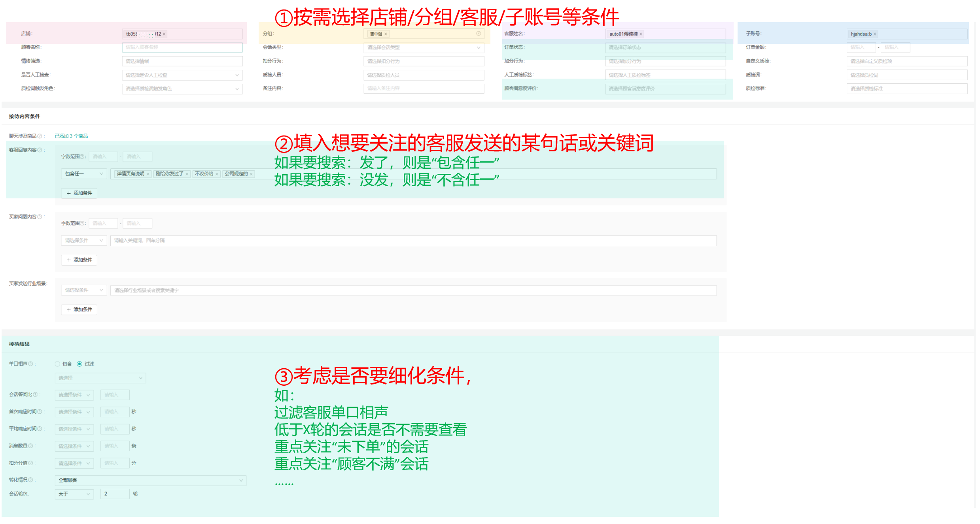Open help icon beside 扣分分值
The height and width of the screenshot is (524, 980).
tap(30, 463)
